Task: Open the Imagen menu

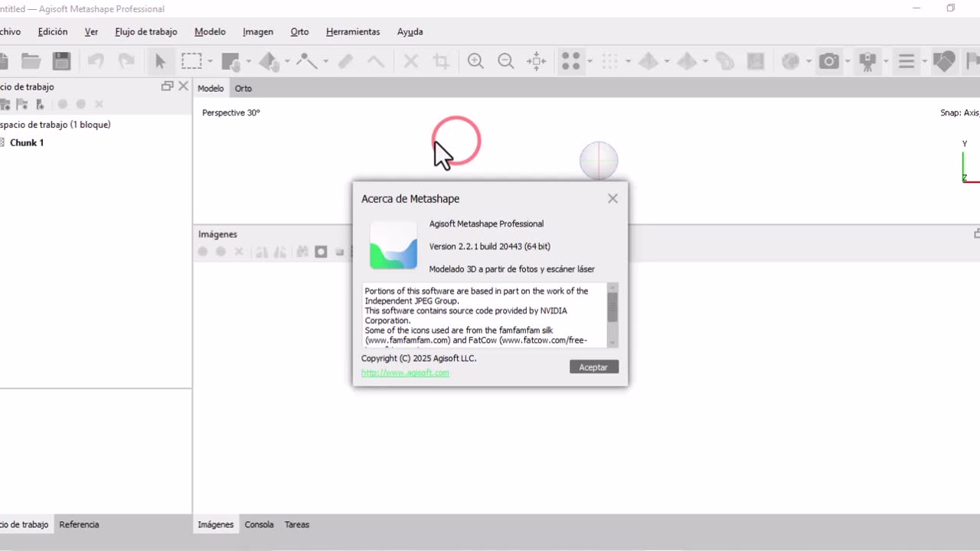Action: pos(258,31)
